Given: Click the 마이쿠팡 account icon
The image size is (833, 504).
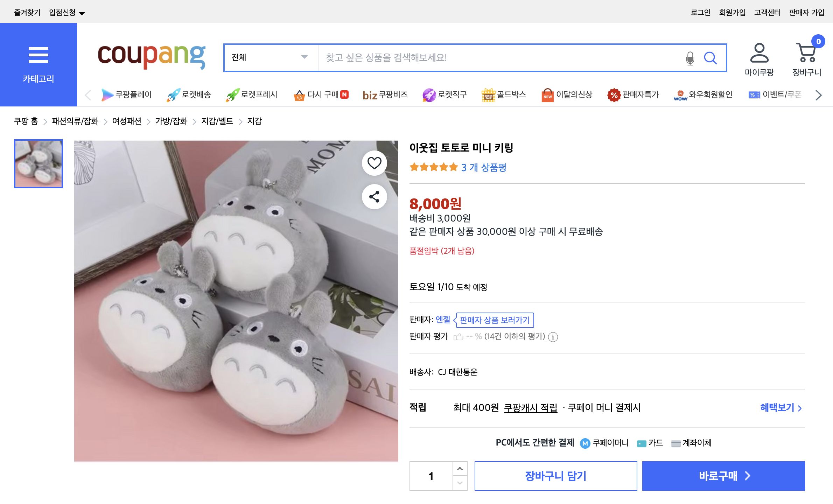Looking at the screenshot, I should (759, 54).
